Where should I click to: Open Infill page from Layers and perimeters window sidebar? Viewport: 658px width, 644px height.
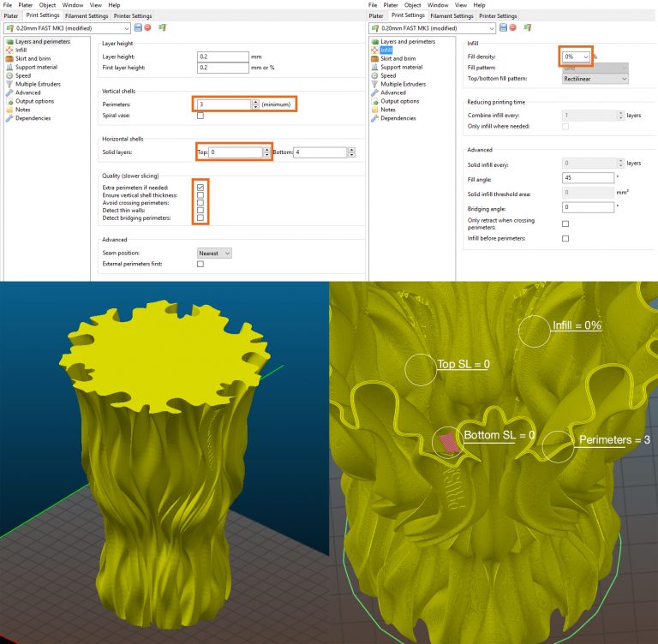21,50
